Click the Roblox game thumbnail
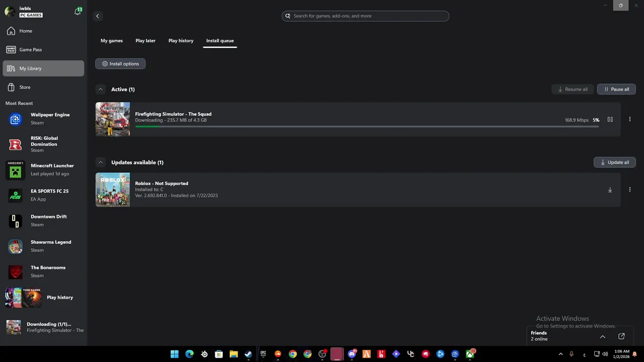The width and height of the screenshot is (644, 362). click(113, 190)
